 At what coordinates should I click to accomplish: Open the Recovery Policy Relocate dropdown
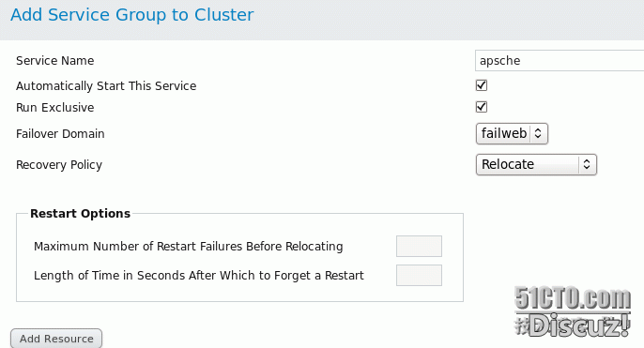(536, 164)
